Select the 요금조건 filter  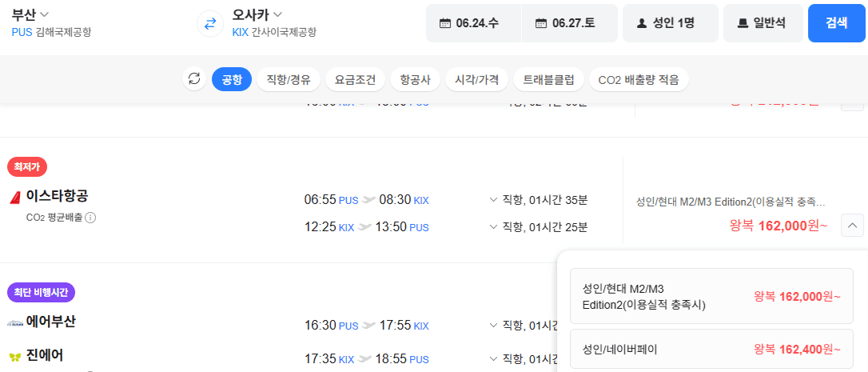[x=356, y=79]
